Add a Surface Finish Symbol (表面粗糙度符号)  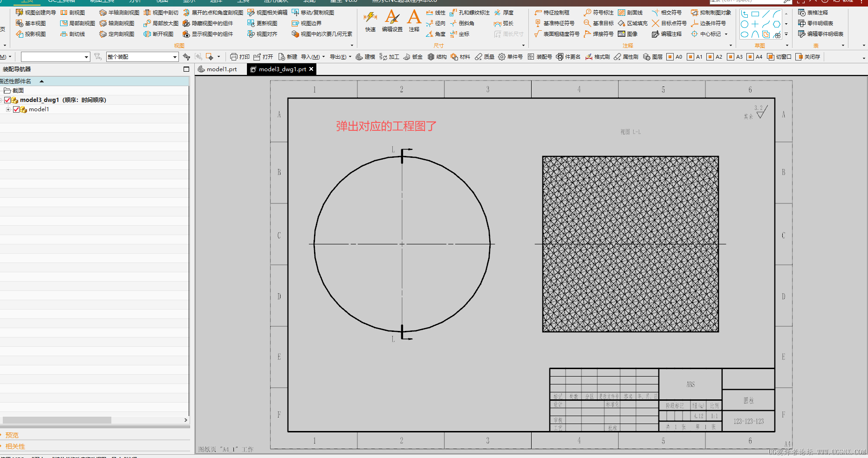click(x=557, y=34)
